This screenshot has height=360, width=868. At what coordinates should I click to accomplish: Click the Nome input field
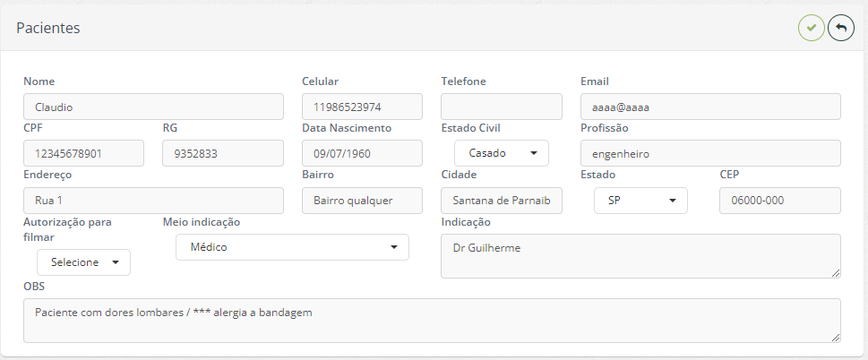[x=153, y=107]
